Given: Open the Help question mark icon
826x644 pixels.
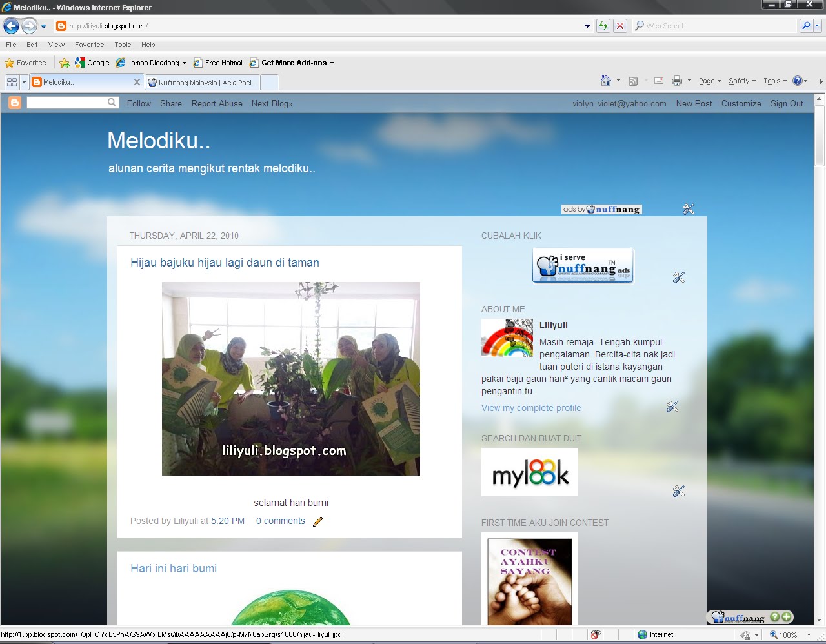Looking at the screenshot, I should pyautogui.click(x=798, y=81).
